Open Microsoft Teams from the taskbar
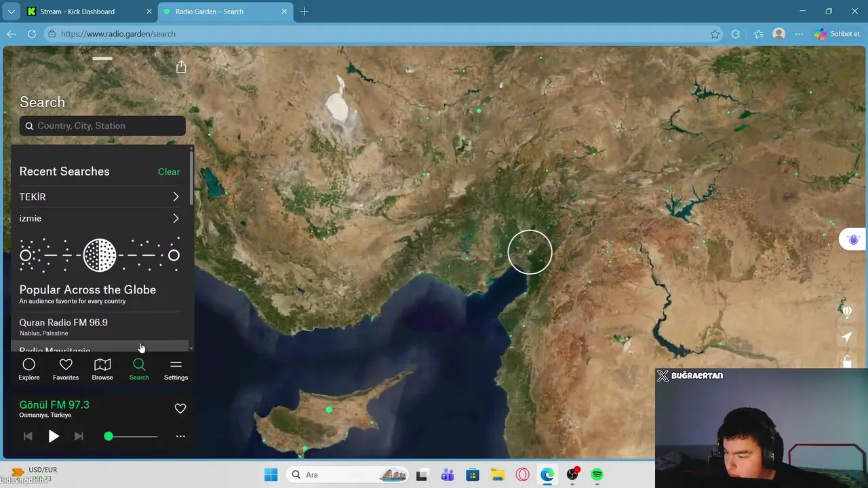 coord(447,474)
